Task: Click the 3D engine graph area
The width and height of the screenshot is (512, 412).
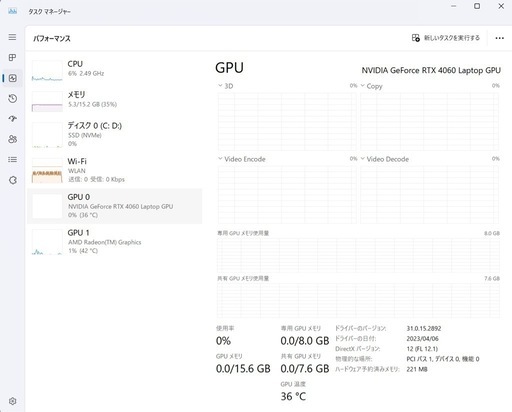Action: point(287,122)
